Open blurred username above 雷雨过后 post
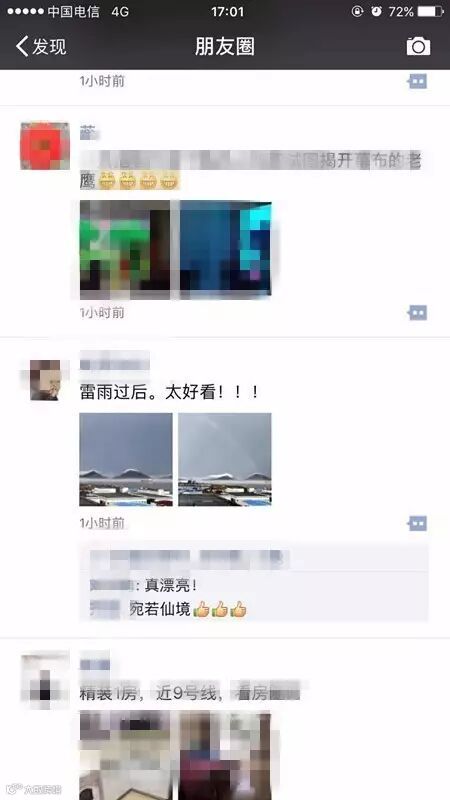Image resolution: width=450 pixels, height=800 pixels. coord(115,363)
